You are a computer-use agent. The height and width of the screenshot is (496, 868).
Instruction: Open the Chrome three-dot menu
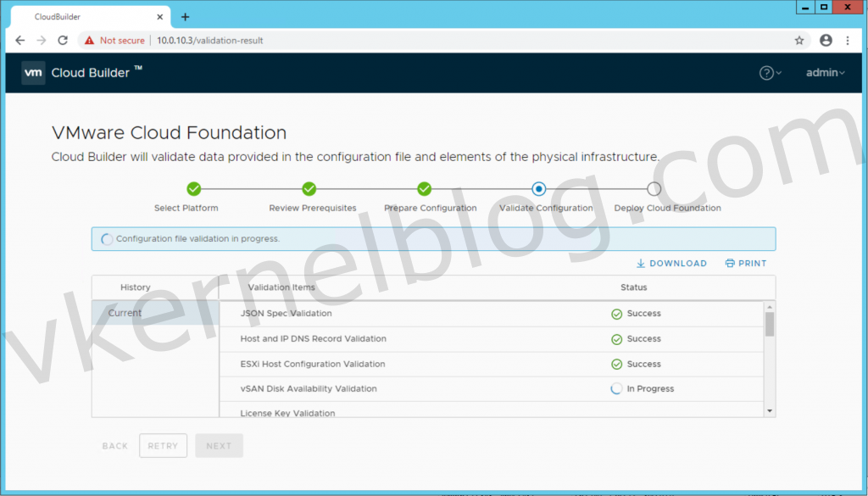click(x=848, y=40)
